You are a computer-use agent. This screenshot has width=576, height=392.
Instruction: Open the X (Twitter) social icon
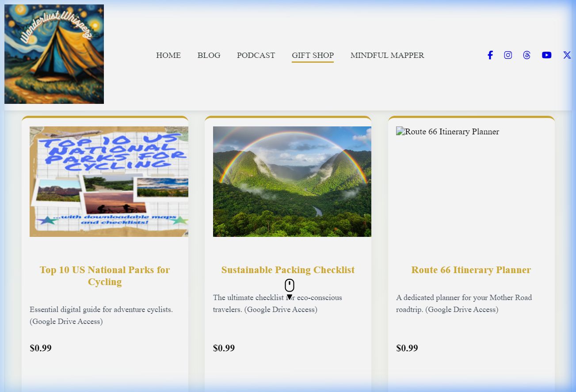point(567,55)
